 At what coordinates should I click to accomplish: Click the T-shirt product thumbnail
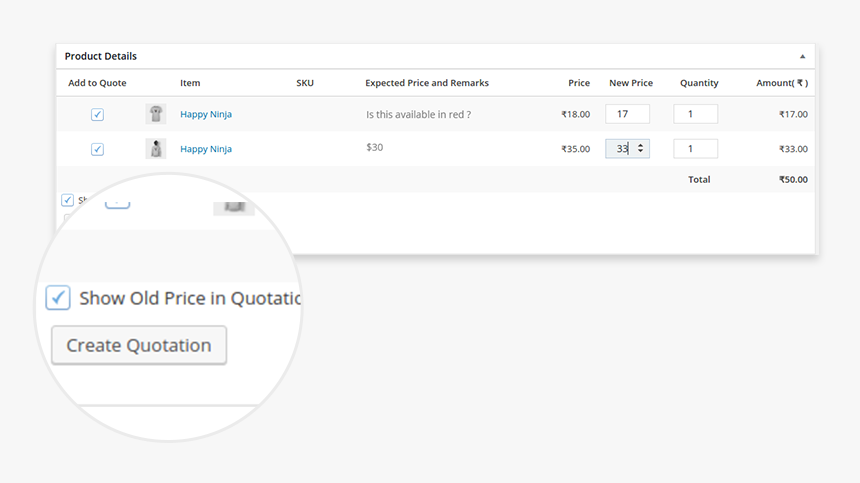coord(156,114)
